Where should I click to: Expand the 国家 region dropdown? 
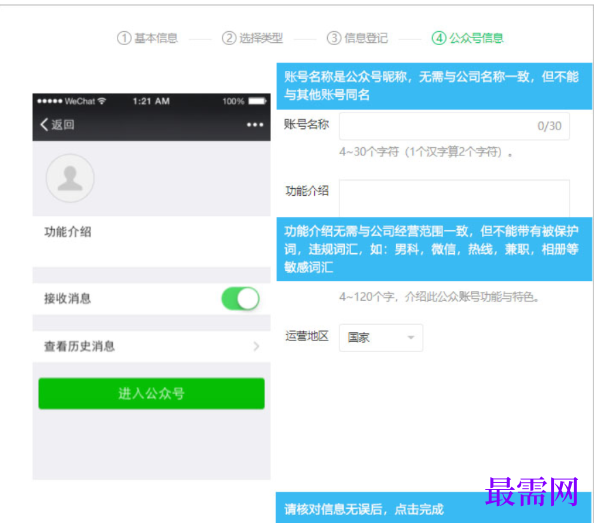[x=381, y=338]
